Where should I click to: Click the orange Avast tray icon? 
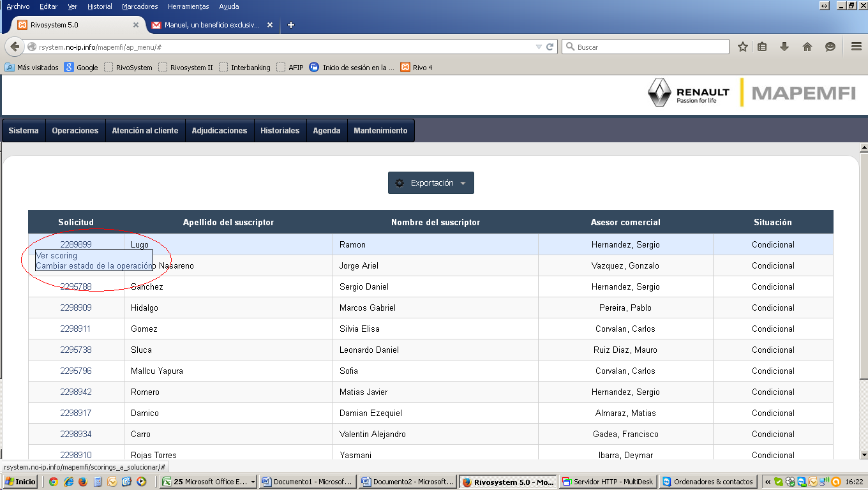point(835,482)
